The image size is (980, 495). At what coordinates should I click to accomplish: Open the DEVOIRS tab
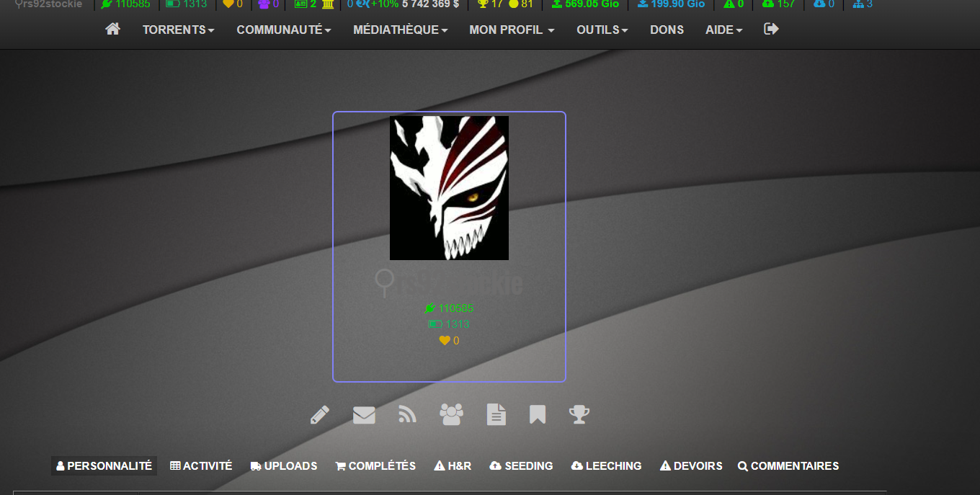coord(691,466)
